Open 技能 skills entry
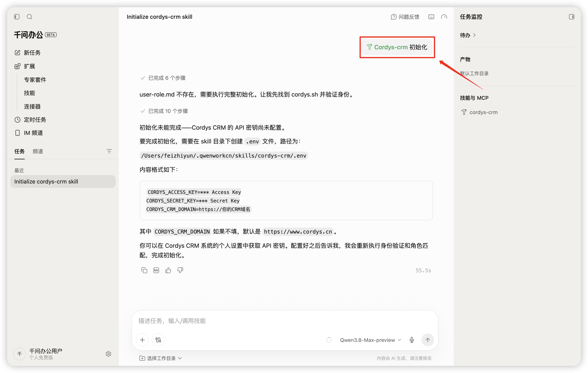 [29, 93]
